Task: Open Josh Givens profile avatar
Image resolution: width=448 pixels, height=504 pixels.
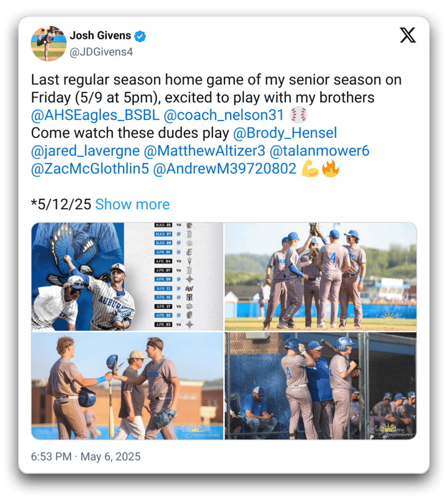Action: tap(49, 43)
